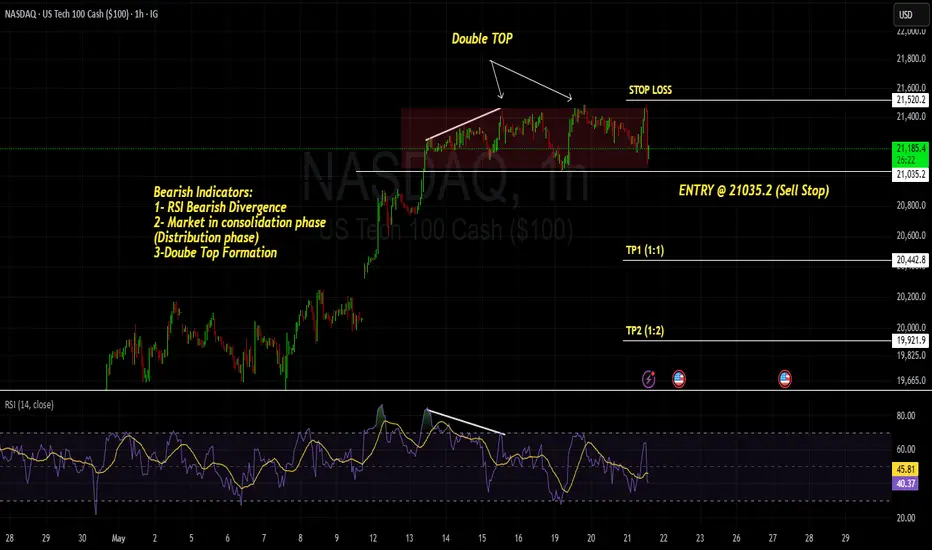Click the 80.00 RSI axis value

pyautogui.click(x=906, y=416)
